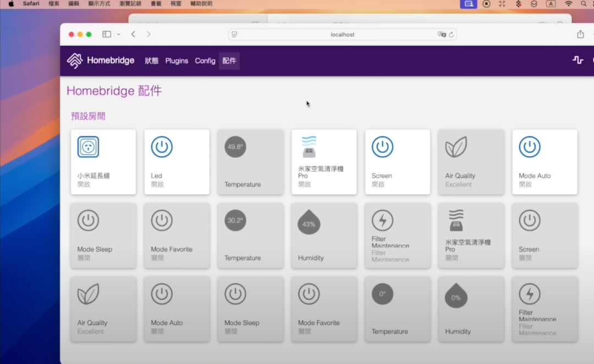Turn on the 米家空氣清淨機 Pro card showing 關閉

[x=471, y=235]
